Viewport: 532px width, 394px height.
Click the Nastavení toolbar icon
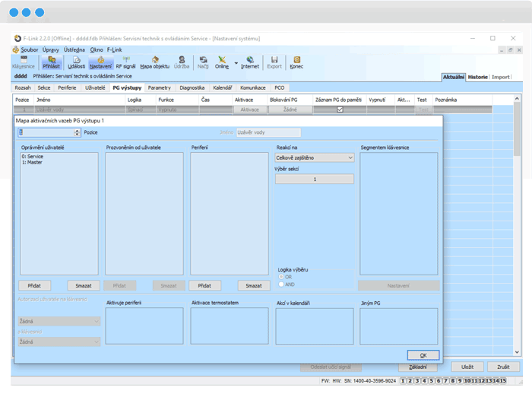[x=100, y=62]
